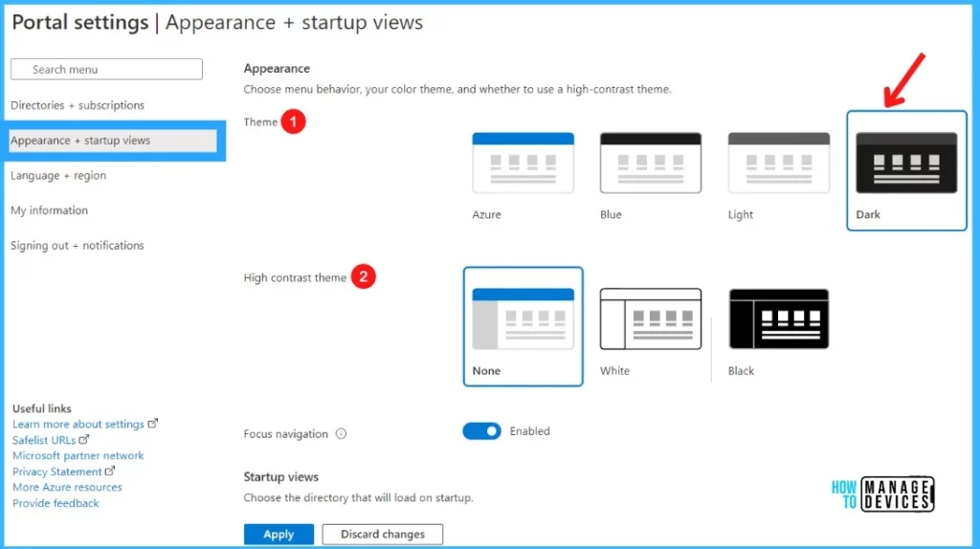Open the Safelist URLs link

[44, 440]
